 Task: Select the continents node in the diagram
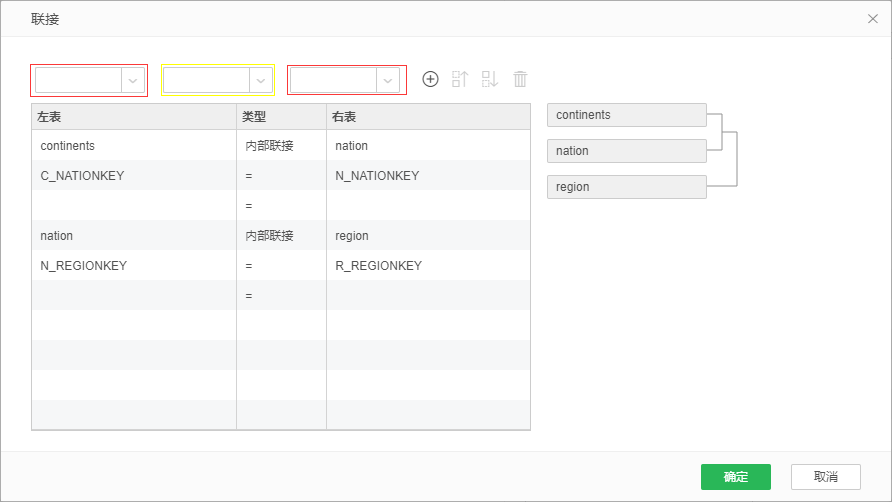[626, 115]
